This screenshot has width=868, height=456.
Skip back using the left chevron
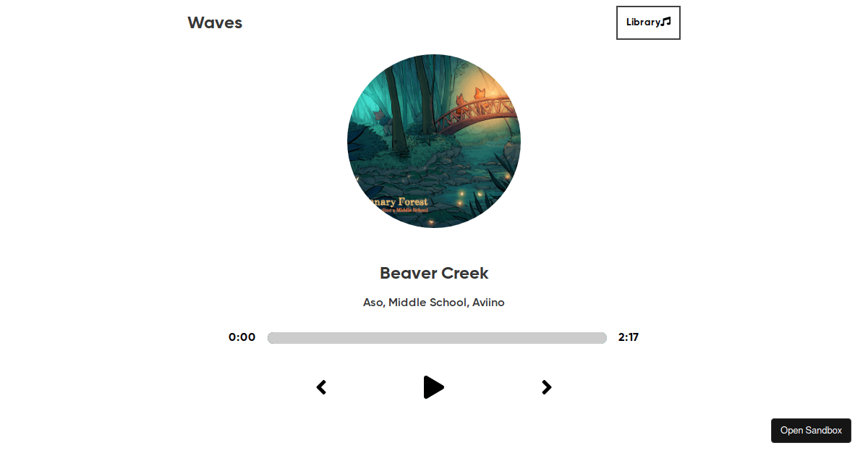click(322, 387)
